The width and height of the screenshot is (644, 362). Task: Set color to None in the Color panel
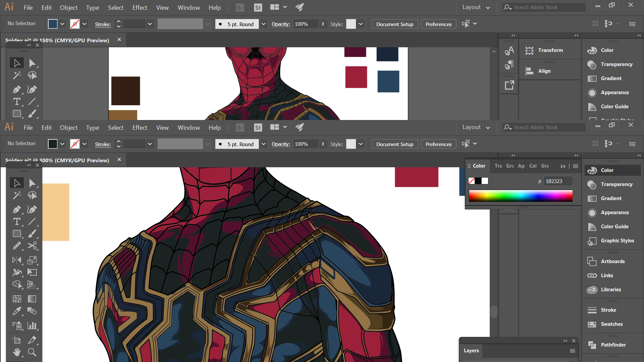point(472,181)
